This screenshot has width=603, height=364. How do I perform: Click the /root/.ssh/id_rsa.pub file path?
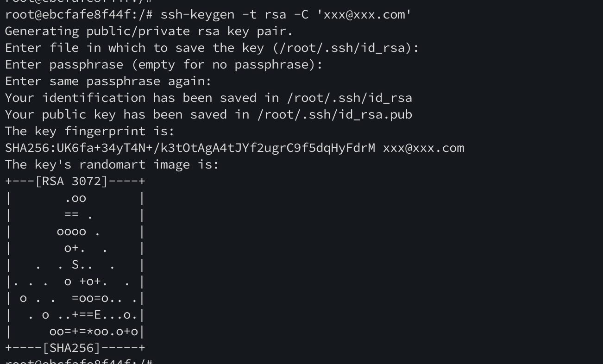tap(334, 114)
